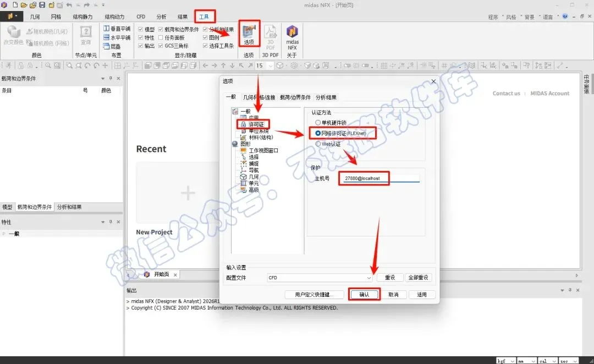
Task: Expand the 一般 node in 特性 panel
Action: (4, 234)
